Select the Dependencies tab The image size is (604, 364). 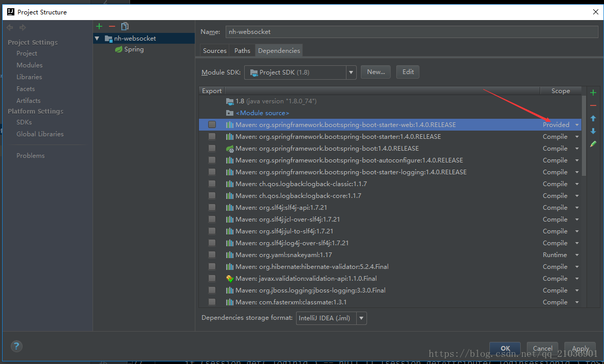279,50
